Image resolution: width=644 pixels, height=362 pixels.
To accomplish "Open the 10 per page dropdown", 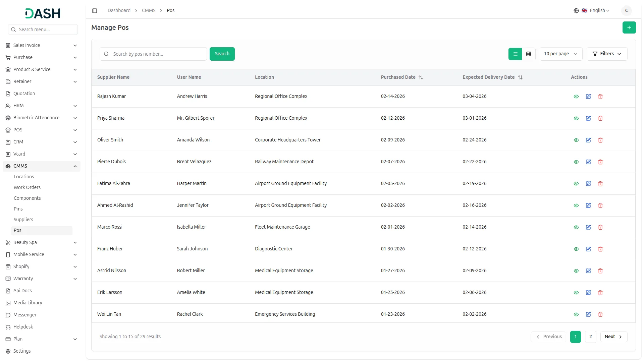I will point(560,54).
